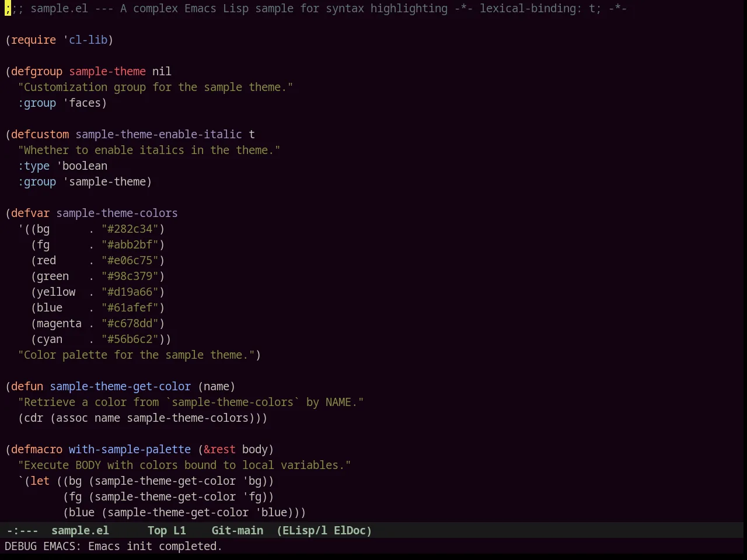Click the magenta key in the palette list
Viewport: 747px width, 560px height.
pos(60,323)
